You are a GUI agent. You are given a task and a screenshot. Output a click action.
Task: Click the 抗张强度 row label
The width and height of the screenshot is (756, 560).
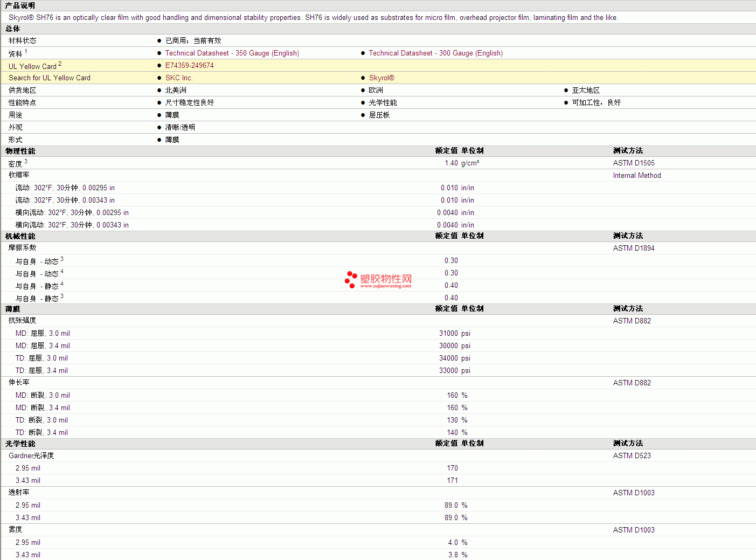(x=23, y=321)
